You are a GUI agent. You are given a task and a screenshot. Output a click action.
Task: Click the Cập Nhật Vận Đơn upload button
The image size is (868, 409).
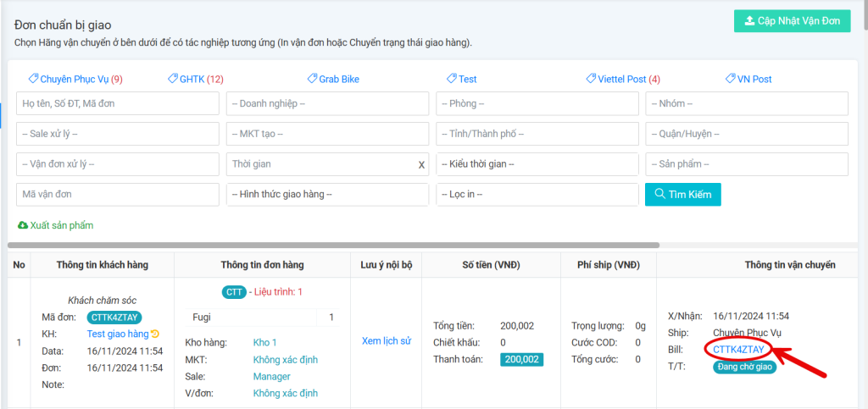tap(792, 21)
